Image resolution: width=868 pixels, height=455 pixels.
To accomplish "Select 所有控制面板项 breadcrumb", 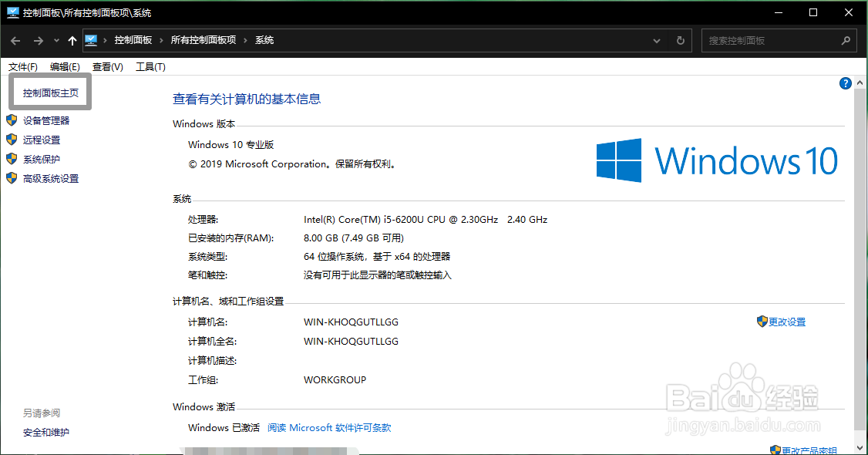I will pyautogui.click(x=204, y=40).
